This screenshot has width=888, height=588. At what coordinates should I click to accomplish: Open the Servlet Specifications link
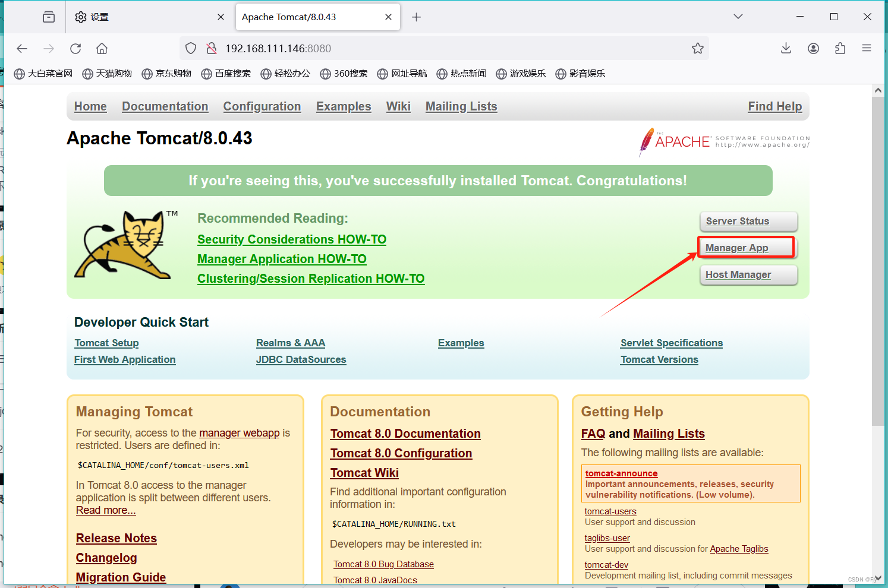coord(672,343)
